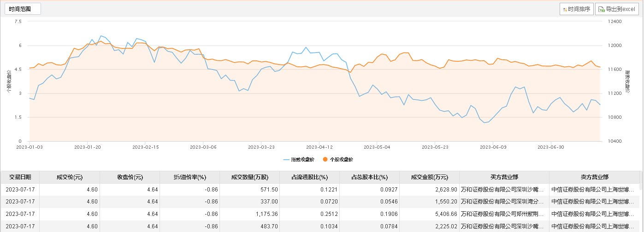The width and height of the screenshot is (644, 232).
Task: Click the 占总股本比(%) column header
Action: [369, 177]
